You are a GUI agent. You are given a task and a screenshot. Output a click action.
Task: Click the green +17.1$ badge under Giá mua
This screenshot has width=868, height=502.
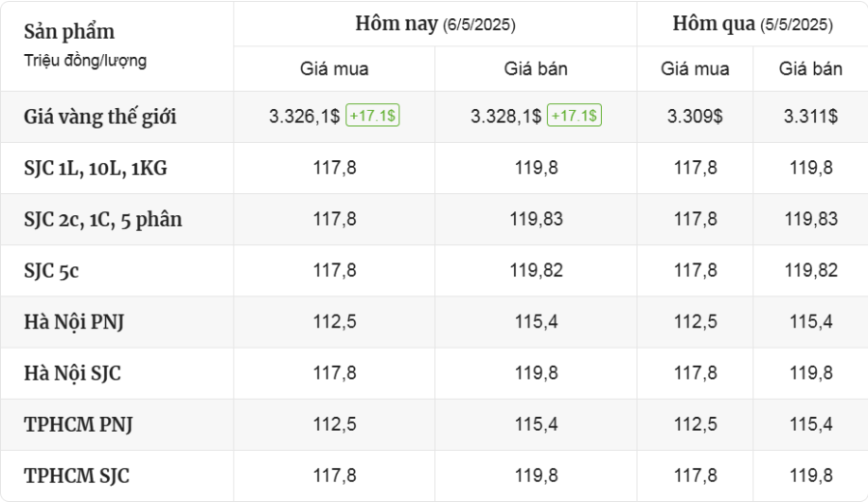pos(372,115)
